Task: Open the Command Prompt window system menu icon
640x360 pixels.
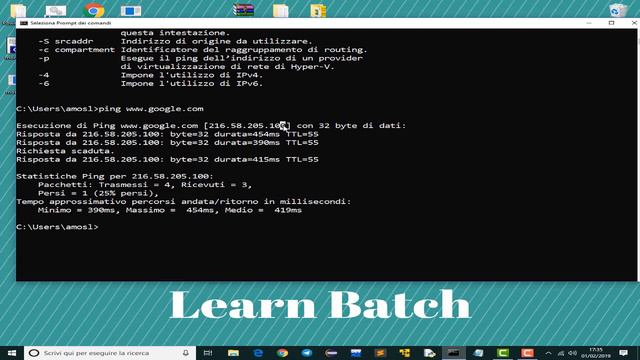Action: point(24,23)
